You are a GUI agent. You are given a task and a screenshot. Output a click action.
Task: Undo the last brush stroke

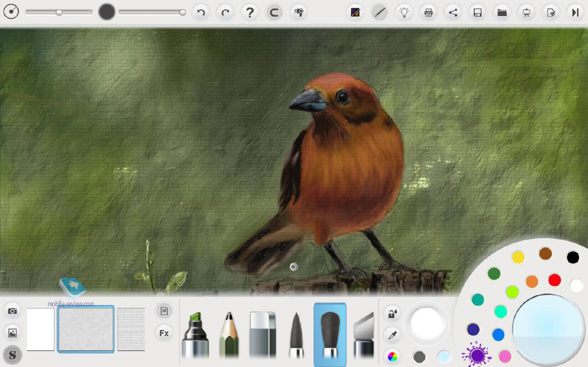(x=201, y=12)
